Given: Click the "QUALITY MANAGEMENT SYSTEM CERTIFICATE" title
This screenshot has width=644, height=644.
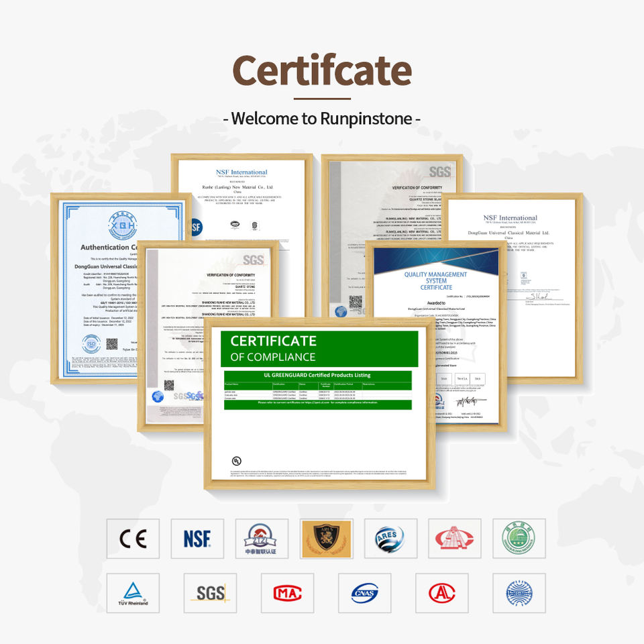Looking at the screenshot, I should (x=436, y=281).
